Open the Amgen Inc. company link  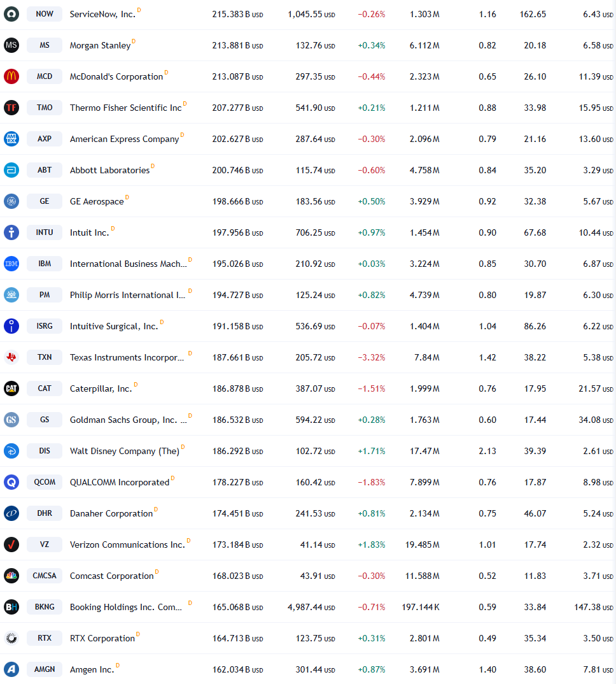click(92, 669)
